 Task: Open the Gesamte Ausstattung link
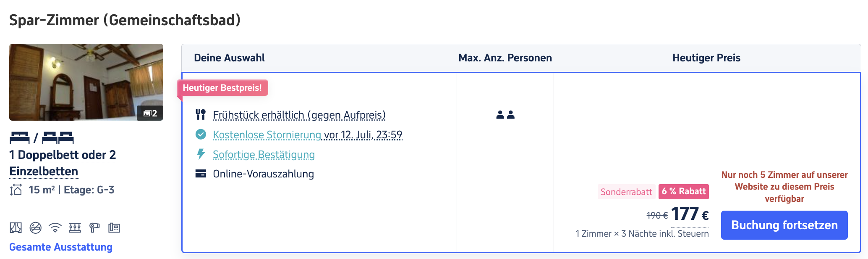pos(61,247)
